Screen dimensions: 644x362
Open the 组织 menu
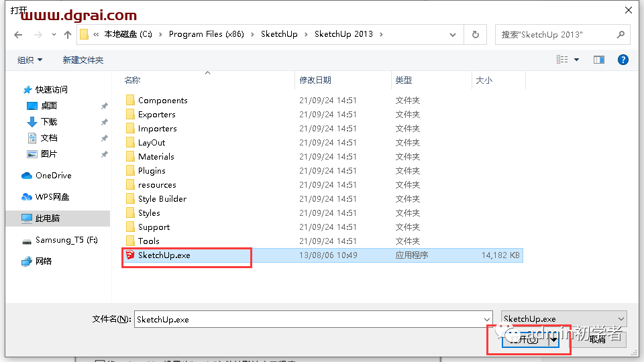pyautogui.click(x=30, y=60)
